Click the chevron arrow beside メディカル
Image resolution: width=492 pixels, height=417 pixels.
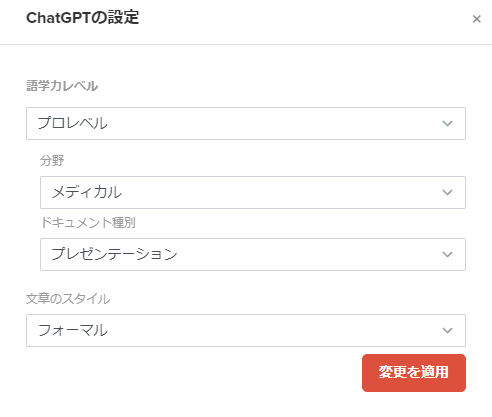pyautogui.click(x=447, y=192)
